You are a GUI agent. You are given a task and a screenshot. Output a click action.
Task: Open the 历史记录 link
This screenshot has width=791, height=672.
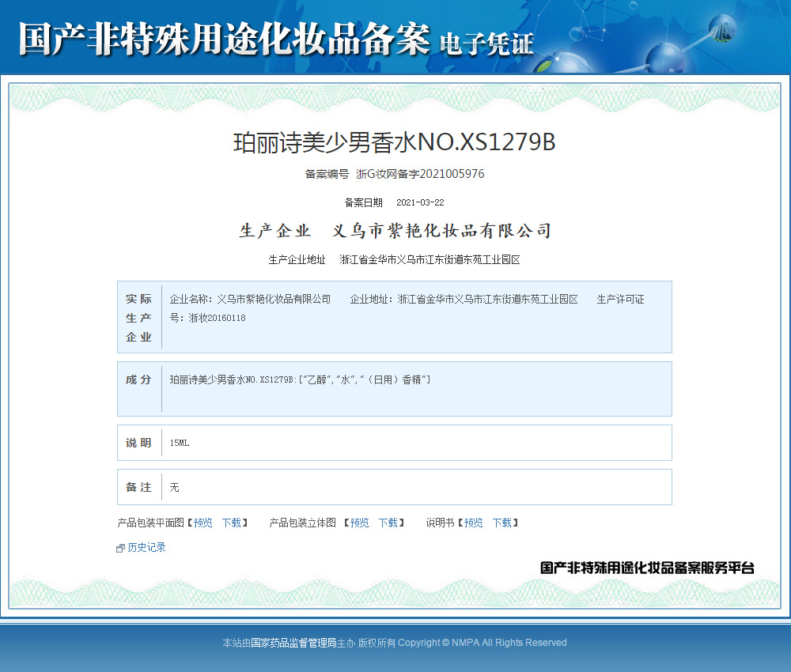(146, 547)
